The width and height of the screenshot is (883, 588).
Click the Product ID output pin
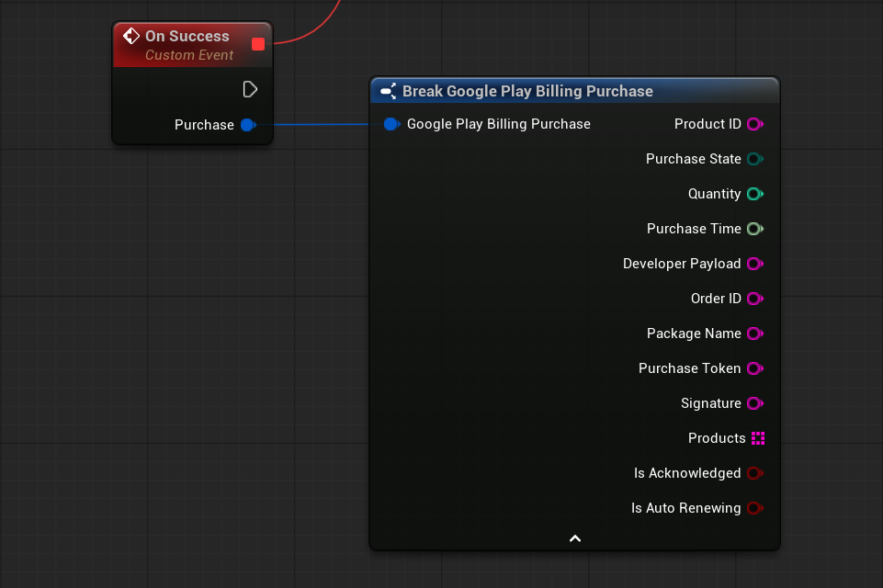(x=755, y=124)
